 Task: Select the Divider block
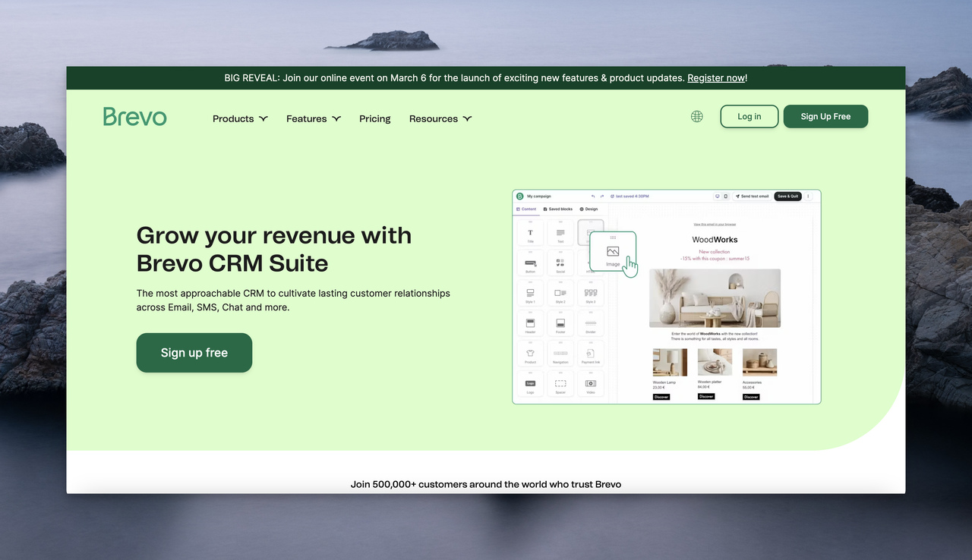(591, 323)
